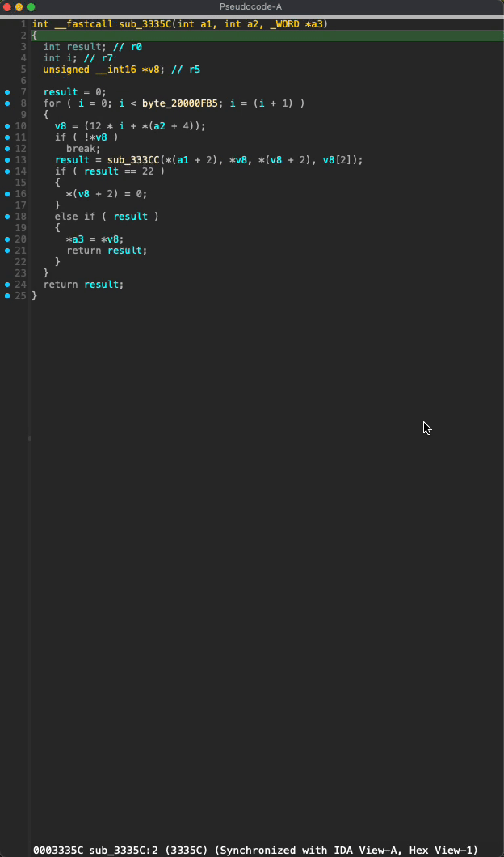Click the '*a3 = *v8;' assignment
504x857 pixels.
(x=95, y=239)
